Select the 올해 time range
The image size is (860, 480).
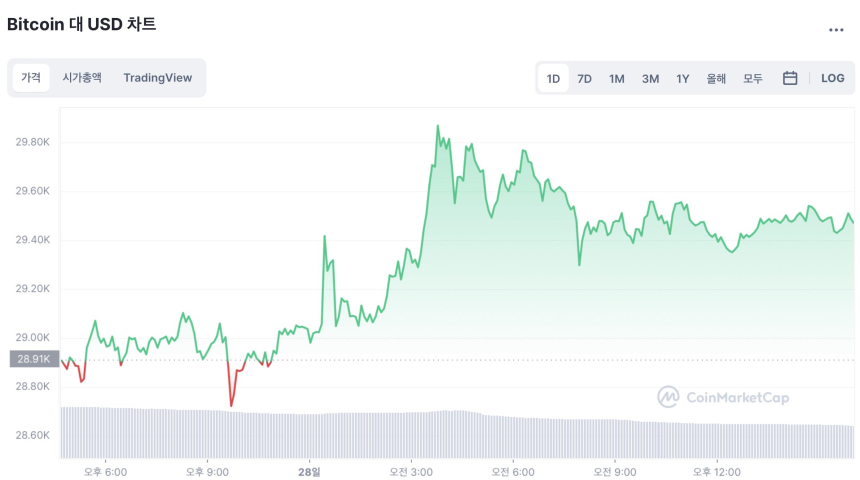[x=716, y=78]
